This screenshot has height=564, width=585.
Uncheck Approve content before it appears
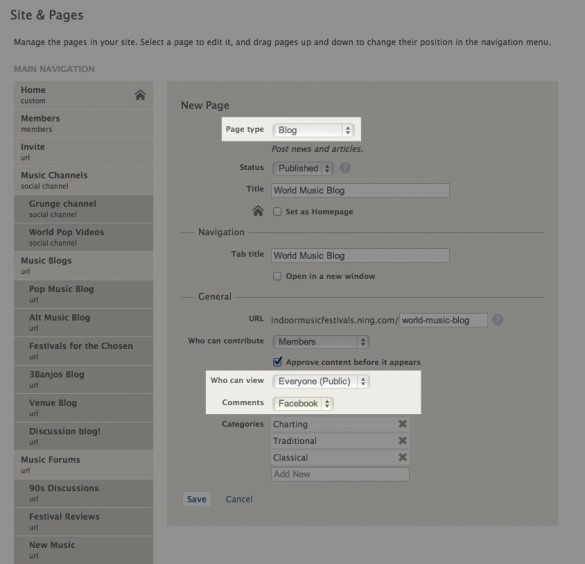[x=277, y=361]
